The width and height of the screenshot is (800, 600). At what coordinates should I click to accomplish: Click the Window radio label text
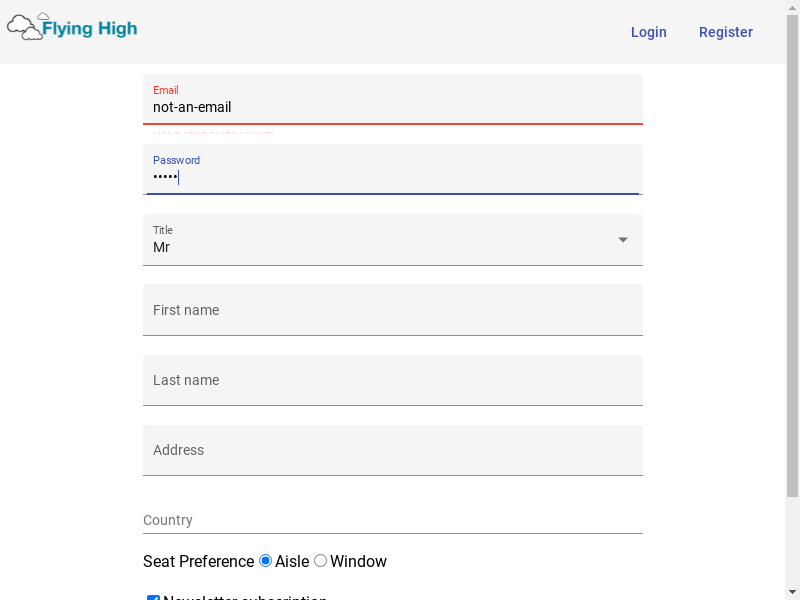(x=358, y=561)
